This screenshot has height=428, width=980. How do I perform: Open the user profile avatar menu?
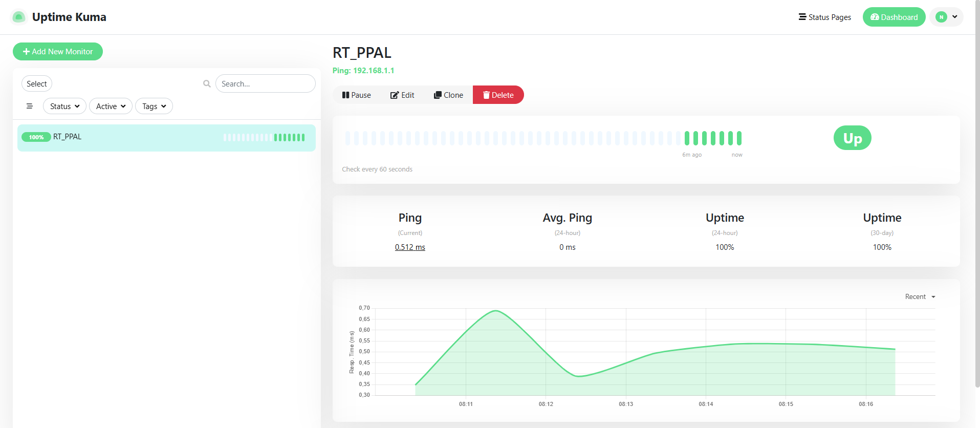(946, 17)
